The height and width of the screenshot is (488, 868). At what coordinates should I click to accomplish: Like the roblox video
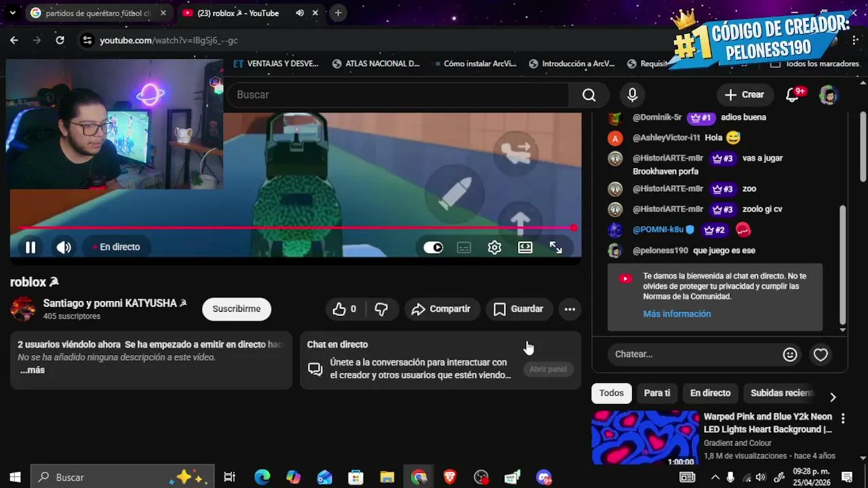tap(344, 309)
